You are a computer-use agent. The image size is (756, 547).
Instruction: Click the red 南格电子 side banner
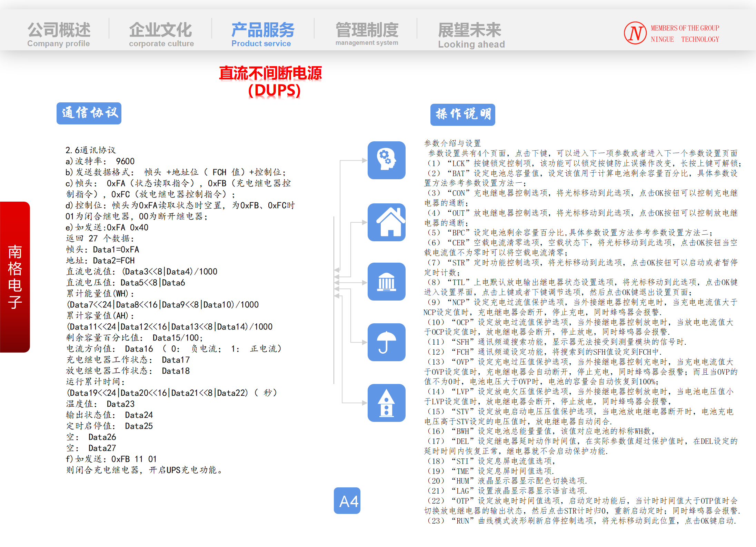pos(15,277)
